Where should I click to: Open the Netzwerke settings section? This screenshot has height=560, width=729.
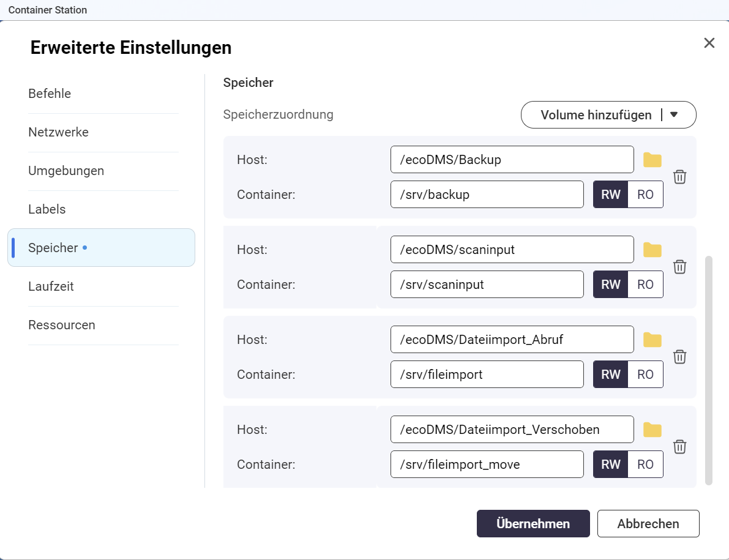[x=58, y=132]
